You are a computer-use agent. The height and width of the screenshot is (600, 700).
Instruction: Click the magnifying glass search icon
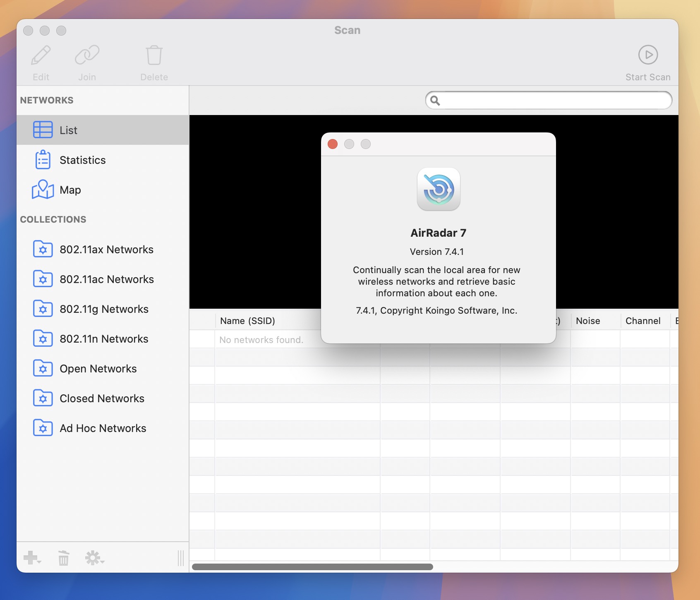coord(435,101)
